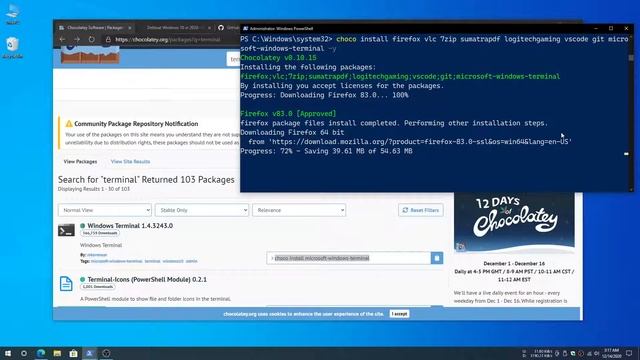Click the PowerShell window title bar icon

tap(245, 29)
